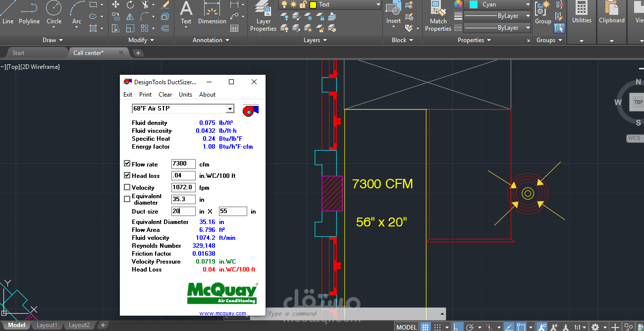Open the www.mcquay.com link

[x=222, y=313]
